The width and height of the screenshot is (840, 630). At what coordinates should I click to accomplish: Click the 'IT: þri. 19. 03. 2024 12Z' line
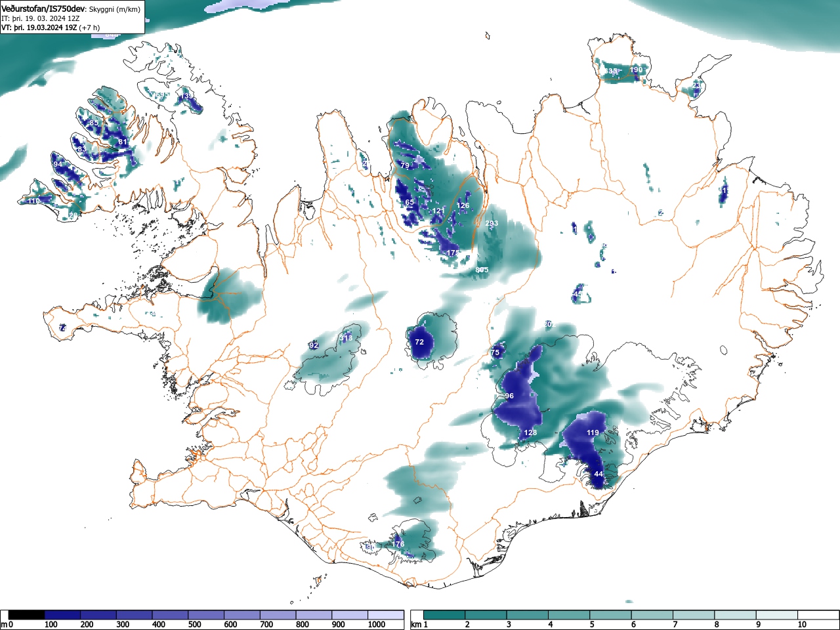[41, 18]
